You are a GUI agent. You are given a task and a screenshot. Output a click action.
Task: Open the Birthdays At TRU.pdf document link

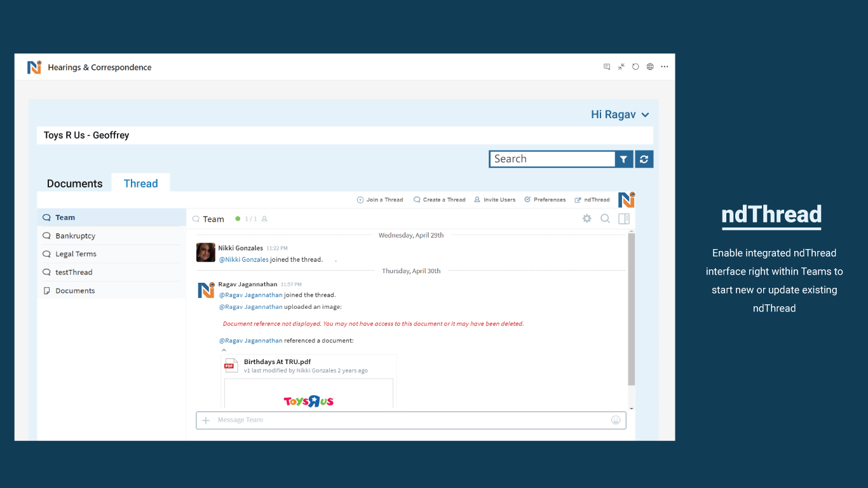click(x=277, y=362)
